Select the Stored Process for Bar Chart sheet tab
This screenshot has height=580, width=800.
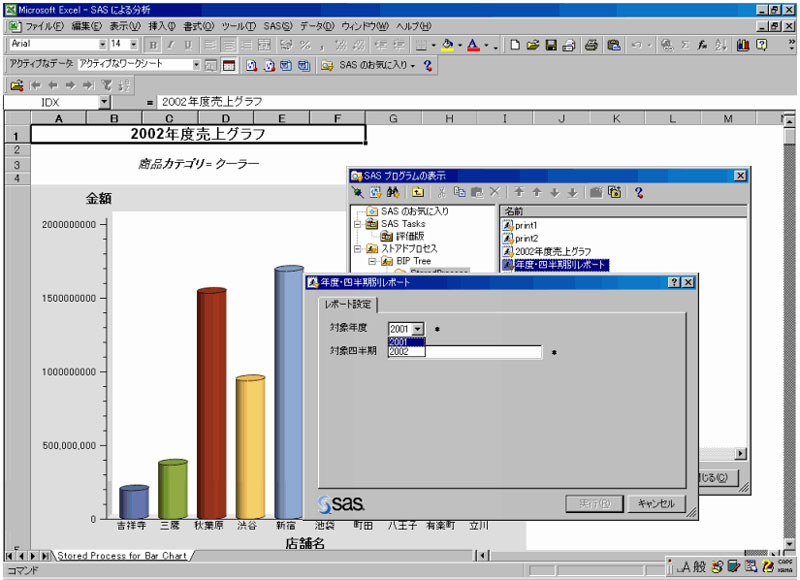pyautogui.click(x=122, y=556)
